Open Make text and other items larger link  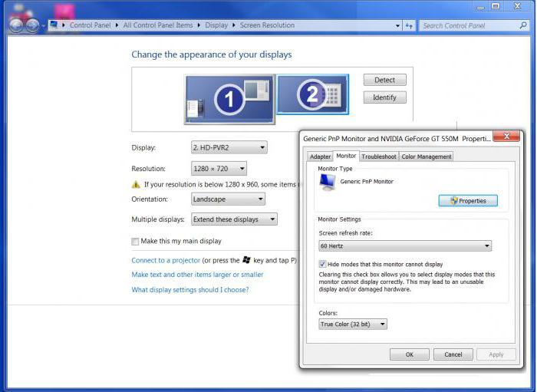[198, 275]
